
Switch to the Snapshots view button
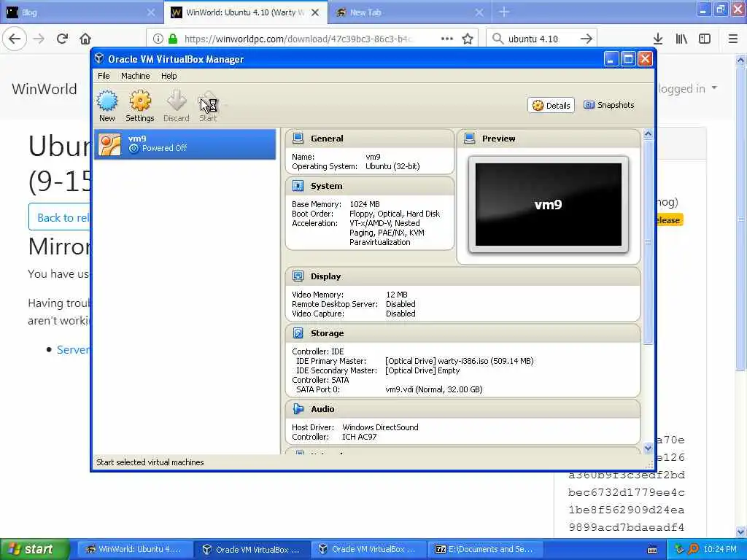pos(609,105)
